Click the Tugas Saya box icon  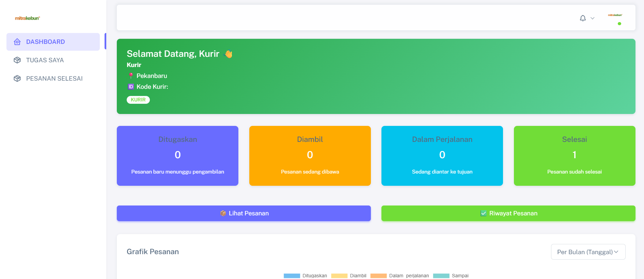click(17, 60)
